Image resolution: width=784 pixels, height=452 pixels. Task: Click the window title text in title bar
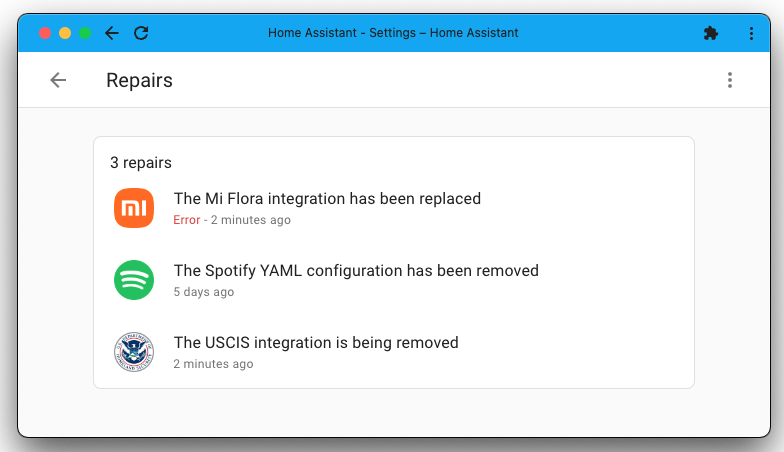point(393,33)
